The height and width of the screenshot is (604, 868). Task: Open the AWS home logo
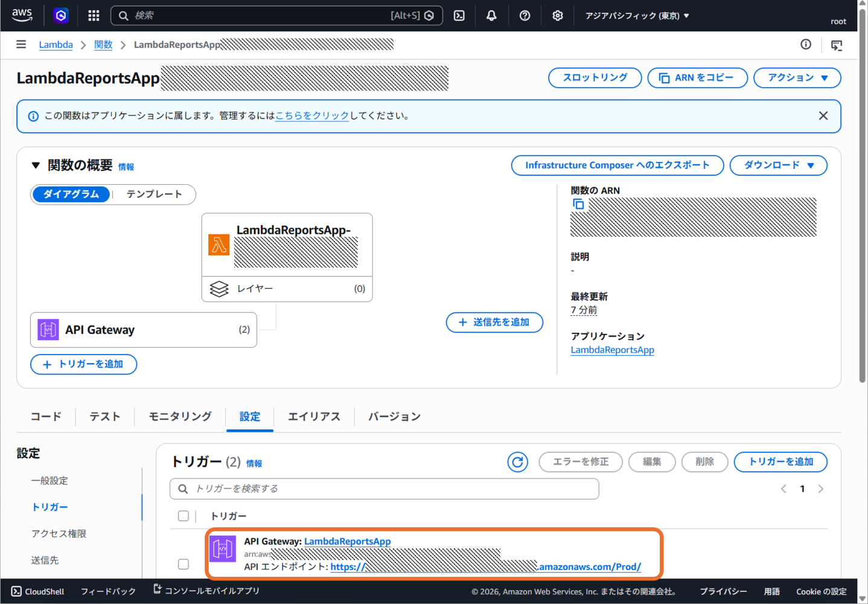(x=22, y=15)
